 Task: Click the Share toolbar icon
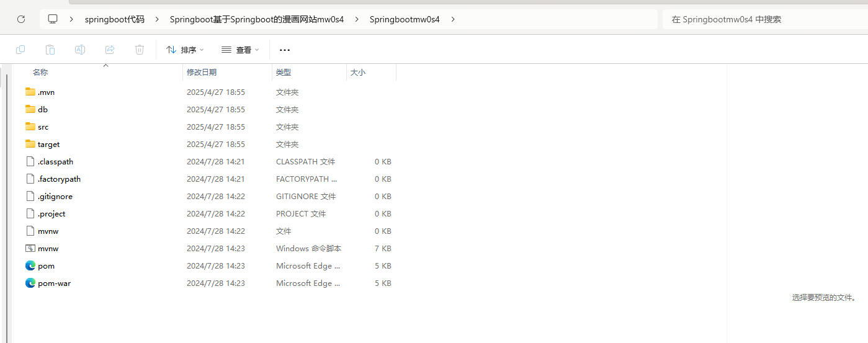tap(110, 50)
